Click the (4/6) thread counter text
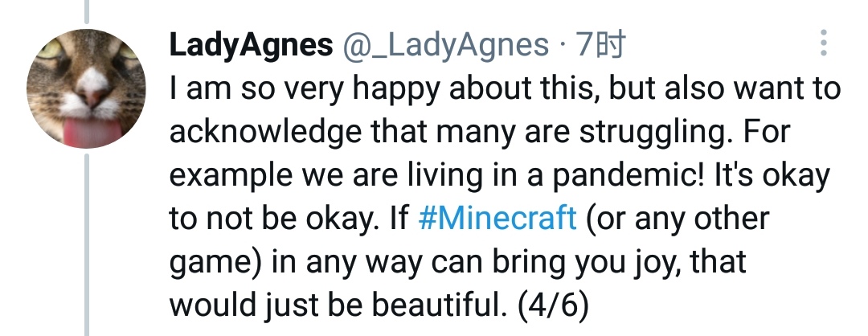868x336 pixels. [x=554, y=305]
